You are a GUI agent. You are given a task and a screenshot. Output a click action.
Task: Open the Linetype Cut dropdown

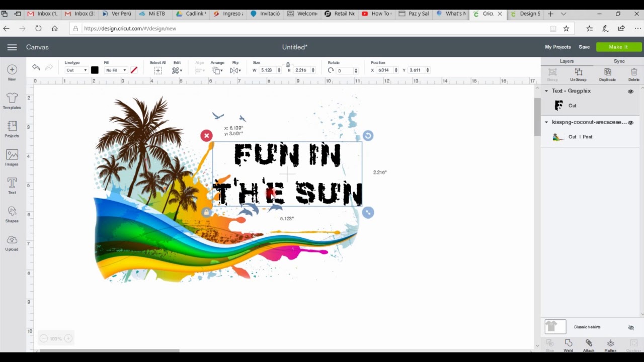76,70
